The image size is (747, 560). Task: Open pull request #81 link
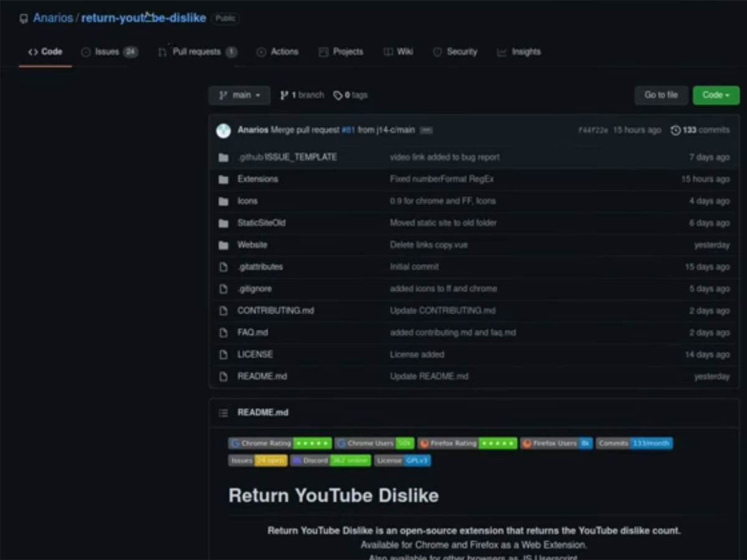pos(348,130)
